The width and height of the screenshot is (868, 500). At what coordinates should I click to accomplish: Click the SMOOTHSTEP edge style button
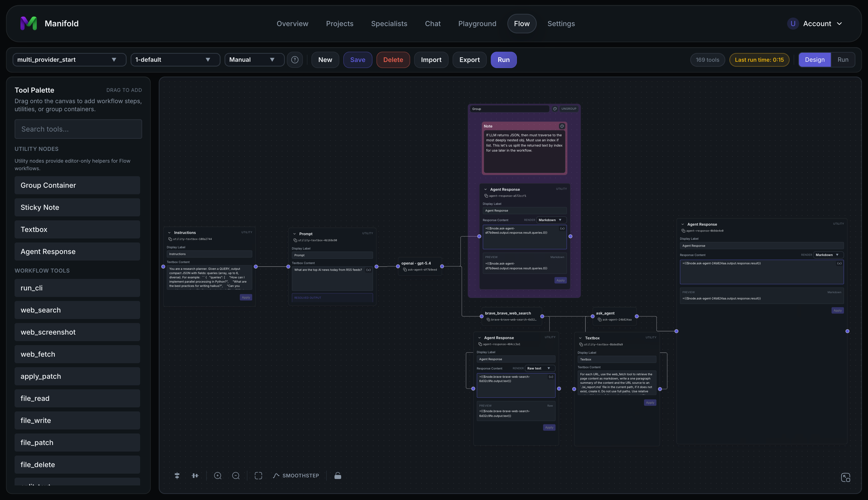[x=296, y=476]
